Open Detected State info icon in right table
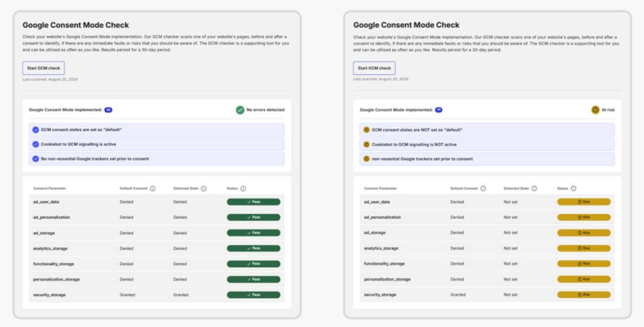644x327 pixels. tap(534, 189)
